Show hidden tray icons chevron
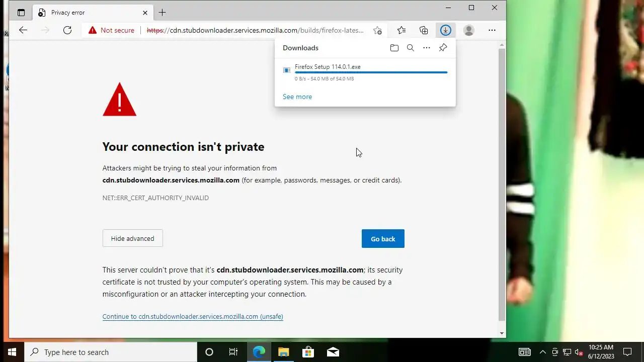 [542, 352]
